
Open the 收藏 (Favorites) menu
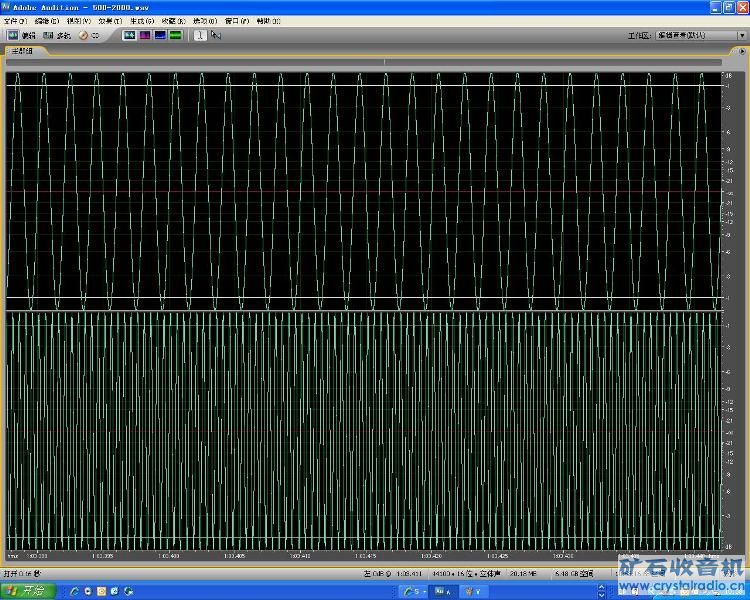click(x=173, y=21)
